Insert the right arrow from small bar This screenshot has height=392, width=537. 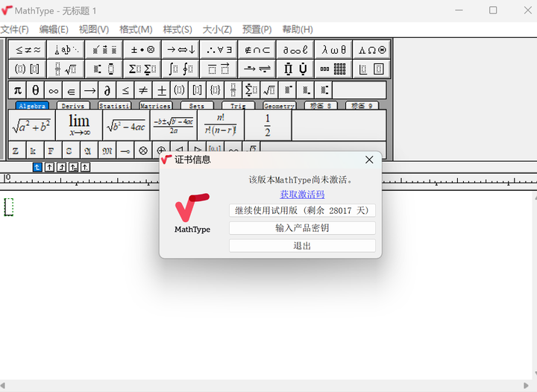tap(89, 90)
